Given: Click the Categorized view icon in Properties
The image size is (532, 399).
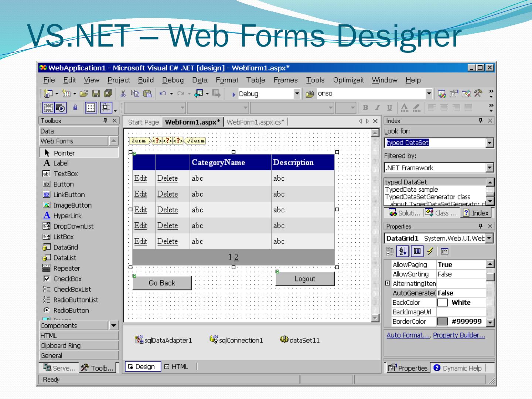Looking at the screenshot, I should tap(390, 252).
